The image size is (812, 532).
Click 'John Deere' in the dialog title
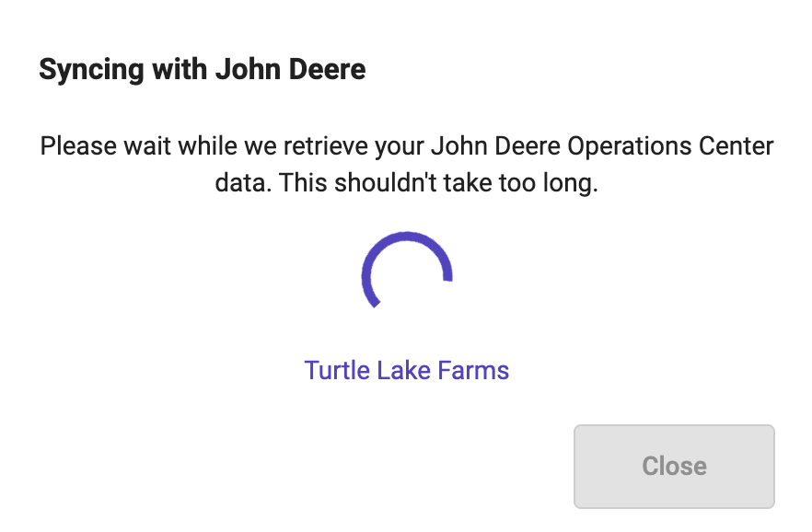coord(291,69)
